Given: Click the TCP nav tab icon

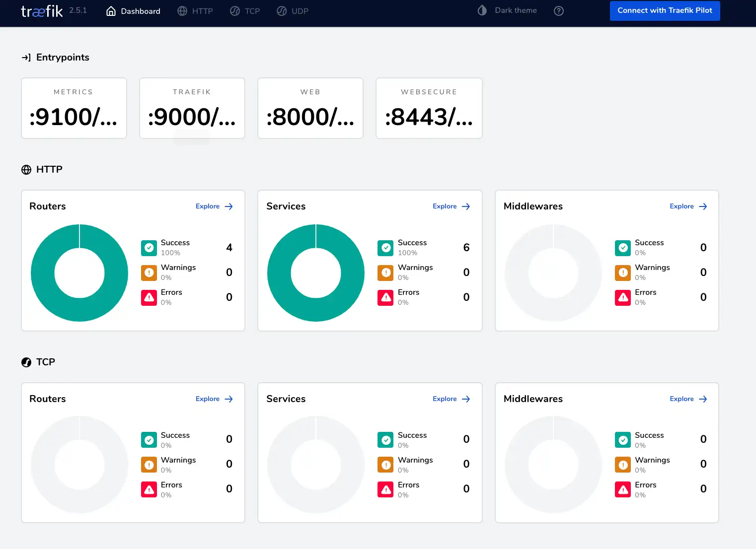Looking at the screenshot, I should (x=235, y=11).
